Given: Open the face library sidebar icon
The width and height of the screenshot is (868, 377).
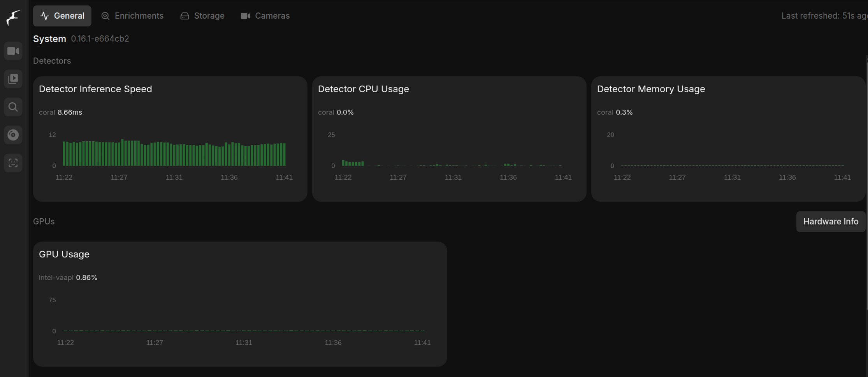Looking at the screenshot, I should coord(13,163).
